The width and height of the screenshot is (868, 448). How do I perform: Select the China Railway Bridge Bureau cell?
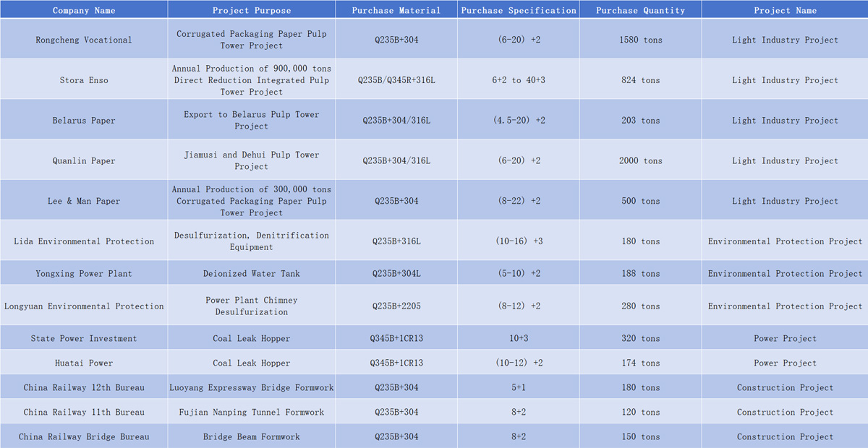pos(84,436)
